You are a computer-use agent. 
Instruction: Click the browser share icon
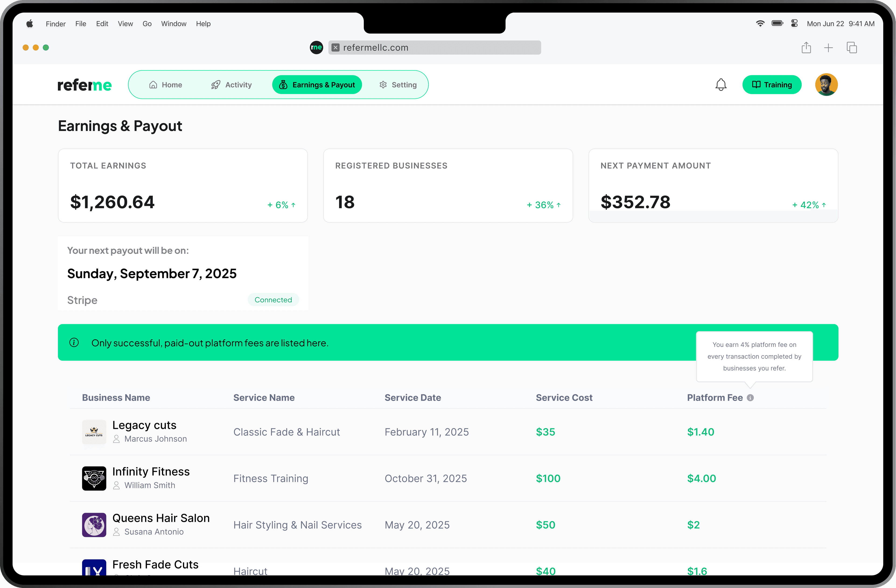806,47
